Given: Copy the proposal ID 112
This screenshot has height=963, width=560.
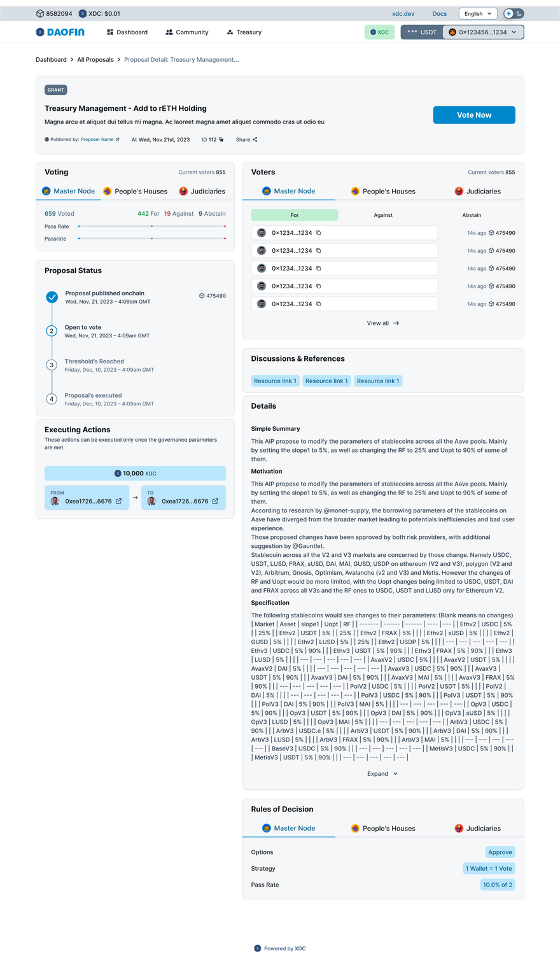Looking at the screenshot, I should tap(221, 139).
